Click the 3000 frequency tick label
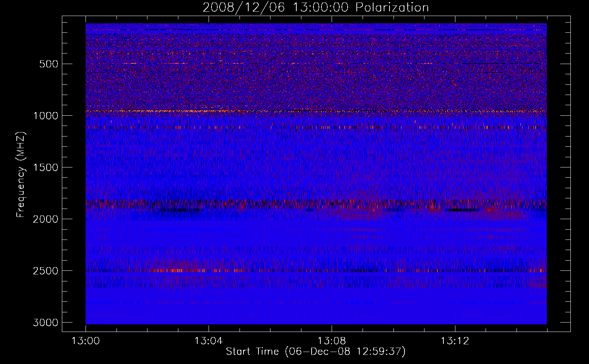Screen dimensions: 589x364 (46, 323)
